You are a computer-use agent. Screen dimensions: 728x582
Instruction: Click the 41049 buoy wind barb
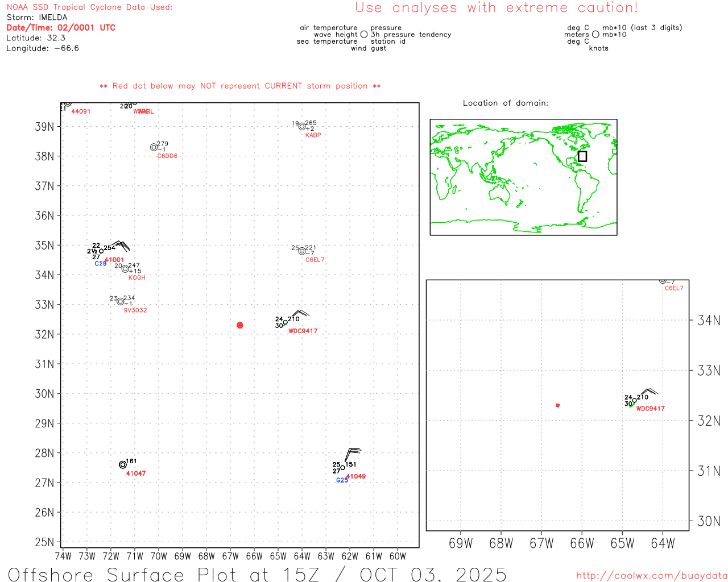tap(352, 455)
